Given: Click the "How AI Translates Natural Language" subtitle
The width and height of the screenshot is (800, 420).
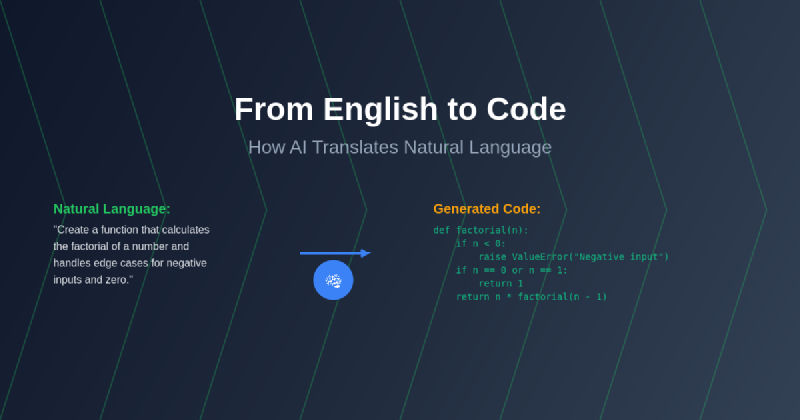Looking at the screenshot, I should point(400,148).
